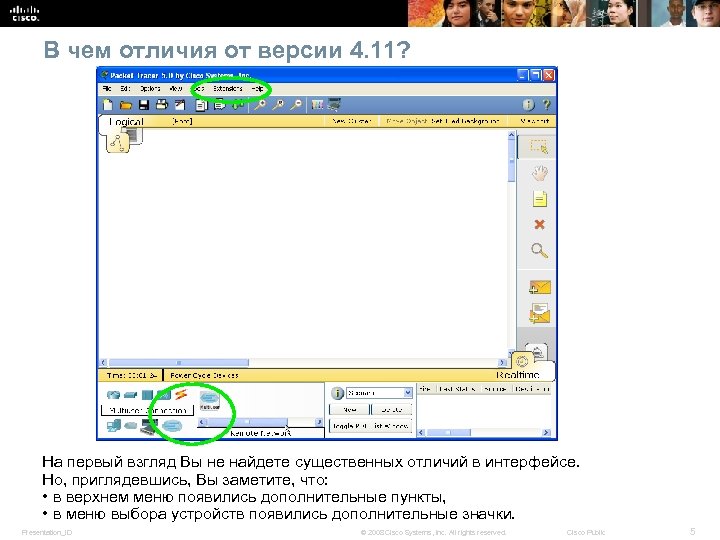Viewport: 720px width, 540px height.
Task: Select the WAN Emulation cloud icon
Action: 131,426
